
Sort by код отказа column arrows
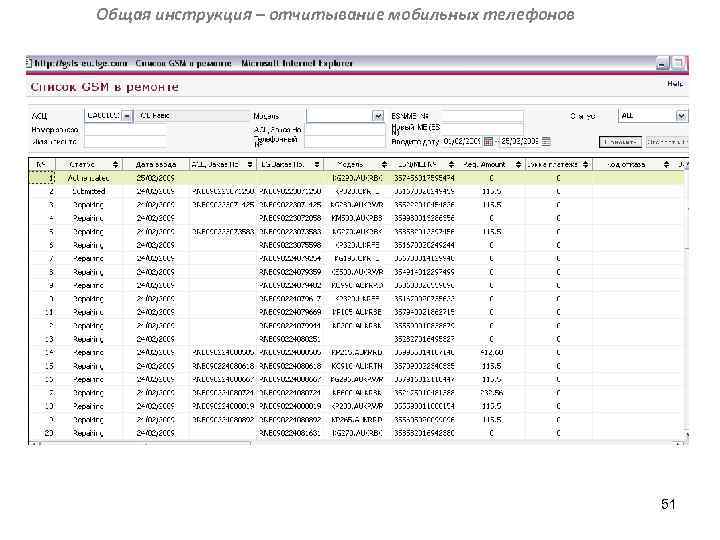click(666, 164)
